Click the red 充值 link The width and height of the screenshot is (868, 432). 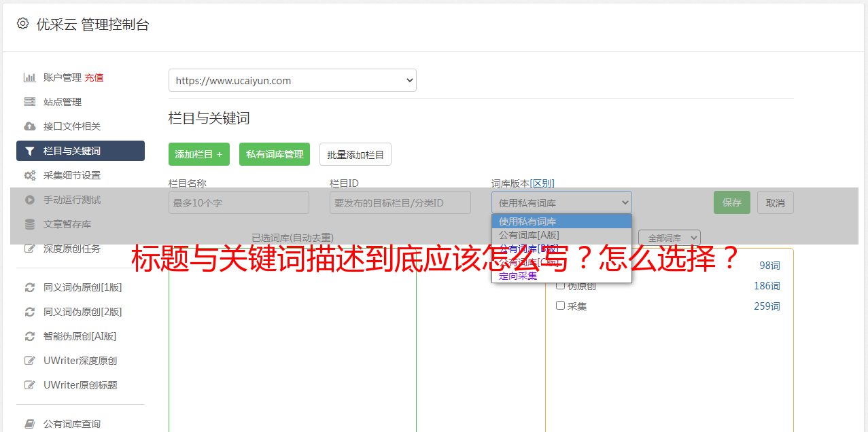(94, 77)
